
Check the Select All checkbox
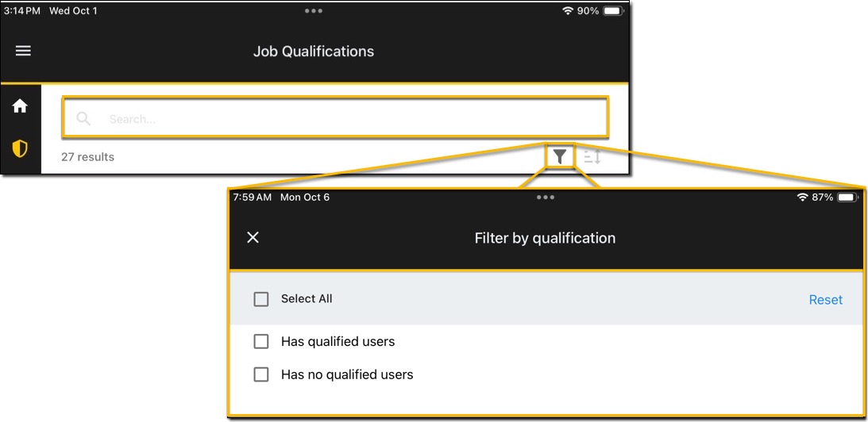point(261,299)
